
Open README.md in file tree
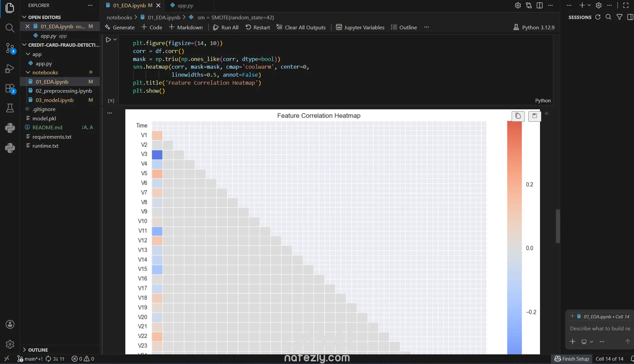tap(60, 127)
